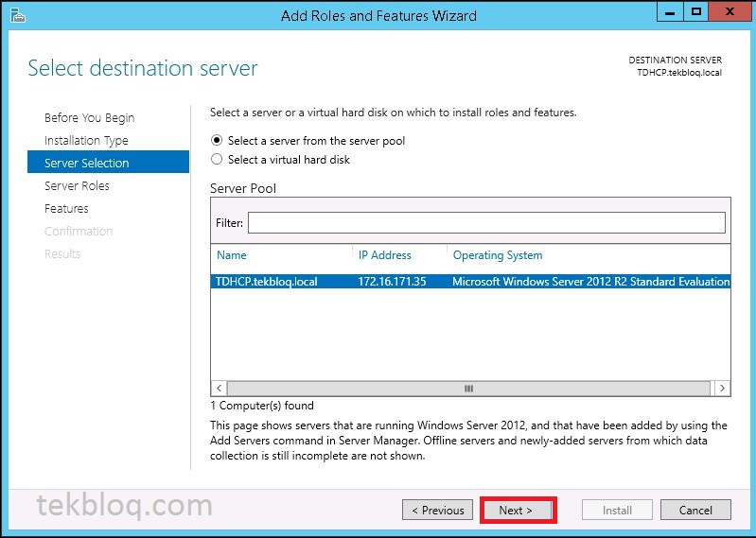Click in the Filter text field
The height and width of the screenshot is (538, 756).
tap(486, 223)
